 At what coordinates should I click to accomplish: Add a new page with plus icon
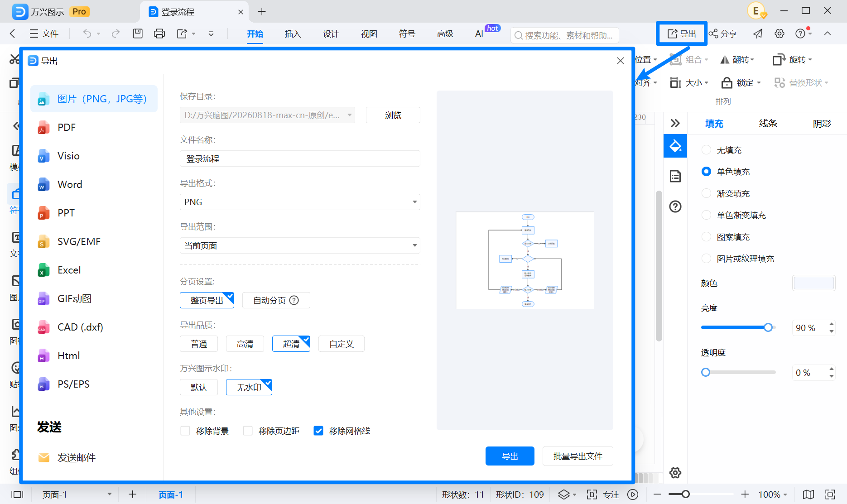click(x=133, y=494)
